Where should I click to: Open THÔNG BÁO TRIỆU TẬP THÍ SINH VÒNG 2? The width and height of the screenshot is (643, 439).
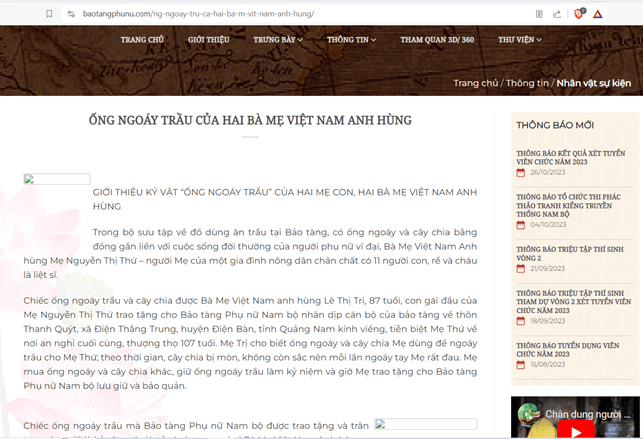click(x=570, y=254)
